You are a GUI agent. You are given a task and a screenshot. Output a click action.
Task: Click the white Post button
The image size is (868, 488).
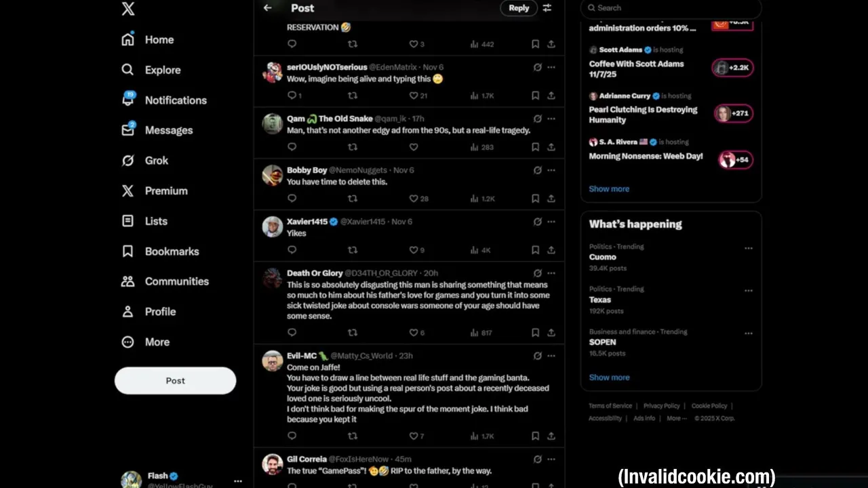175,381
